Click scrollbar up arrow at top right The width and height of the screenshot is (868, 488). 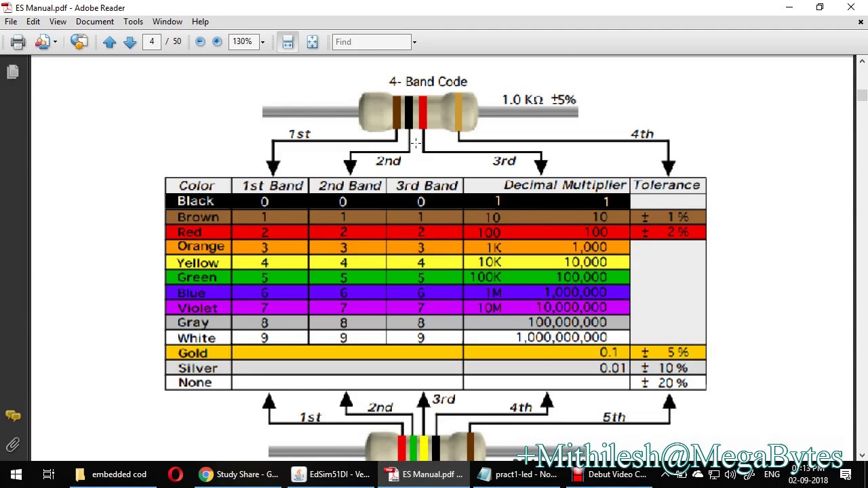click(861, 62)
